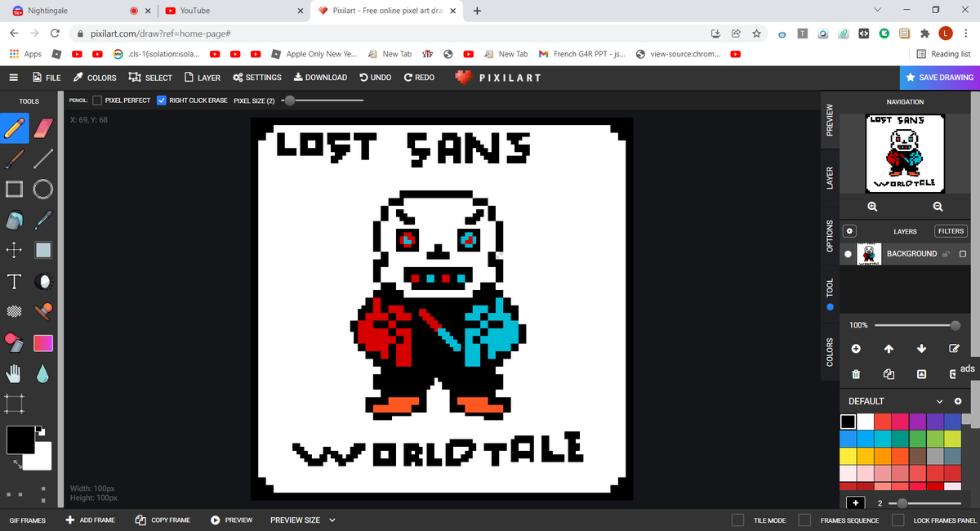
Task: Toggle Background layer lock
Action: [947, 254]
